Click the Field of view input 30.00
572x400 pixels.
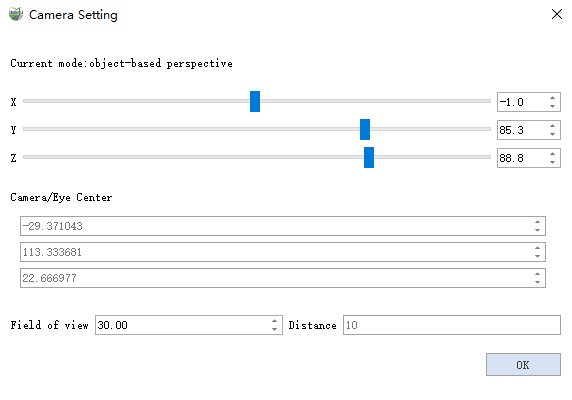click(182, 325)
